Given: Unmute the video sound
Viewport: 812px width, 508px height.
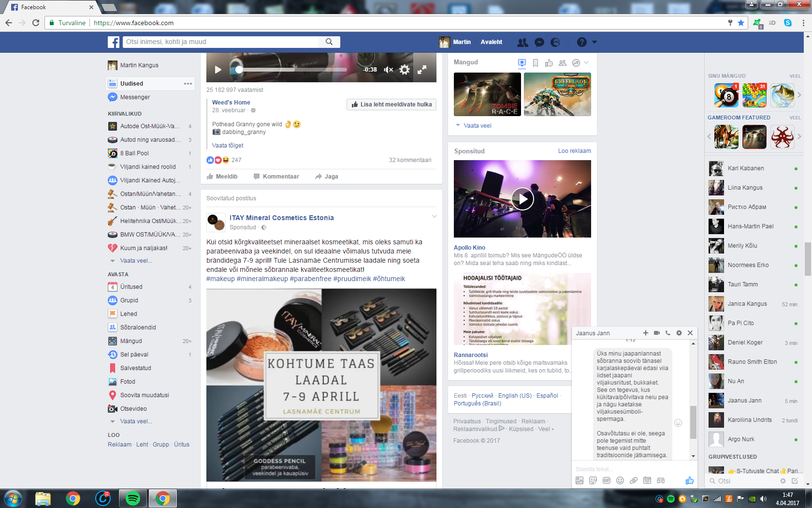Looking at the screenshot, I should 389,70.
